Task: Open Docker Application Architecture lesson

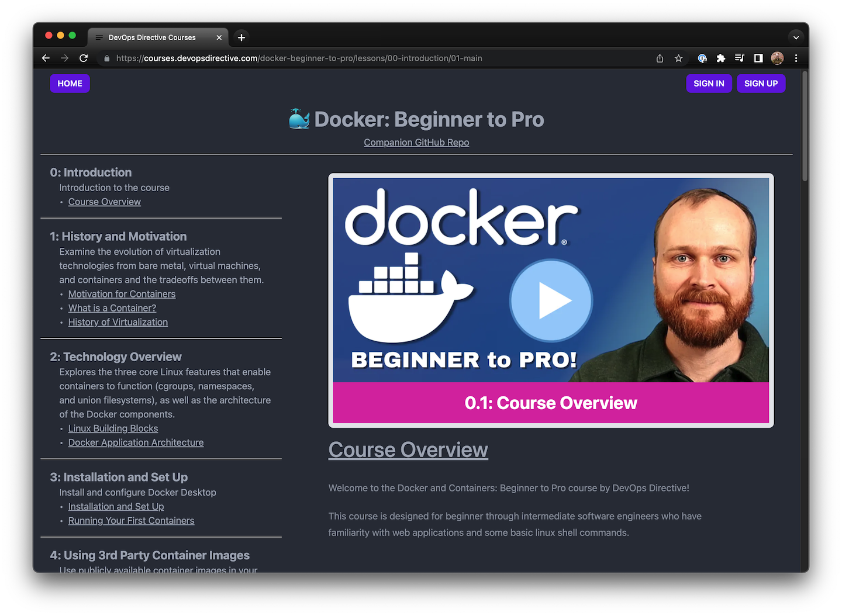Action: (x=136, y=442)
